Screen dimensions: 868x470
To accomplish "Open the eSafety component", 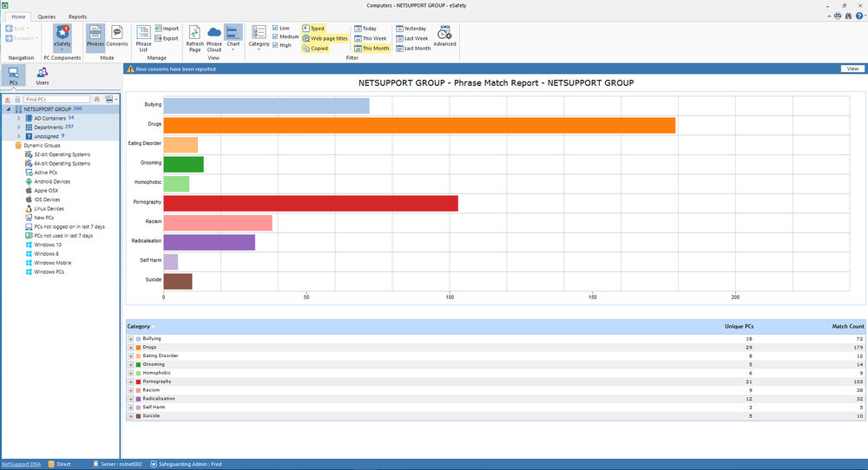I will click(x=62, y=37).
